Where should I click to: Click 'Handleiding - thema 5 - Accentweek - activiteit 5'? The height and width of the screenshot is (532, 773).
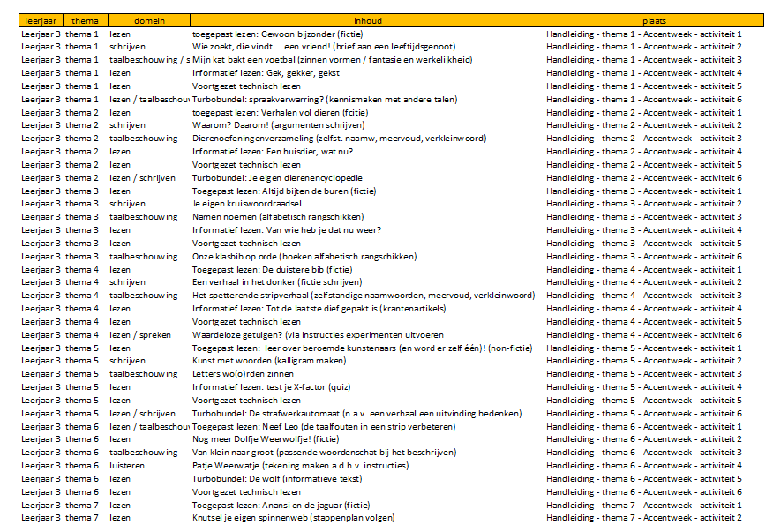pyautogui.click(x=644, y=401)
